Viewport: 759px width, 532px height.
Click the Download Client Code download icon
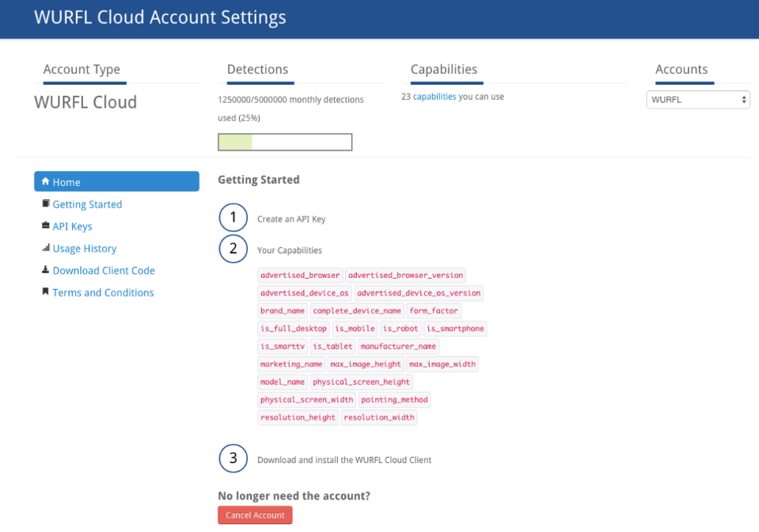point(45,270)
